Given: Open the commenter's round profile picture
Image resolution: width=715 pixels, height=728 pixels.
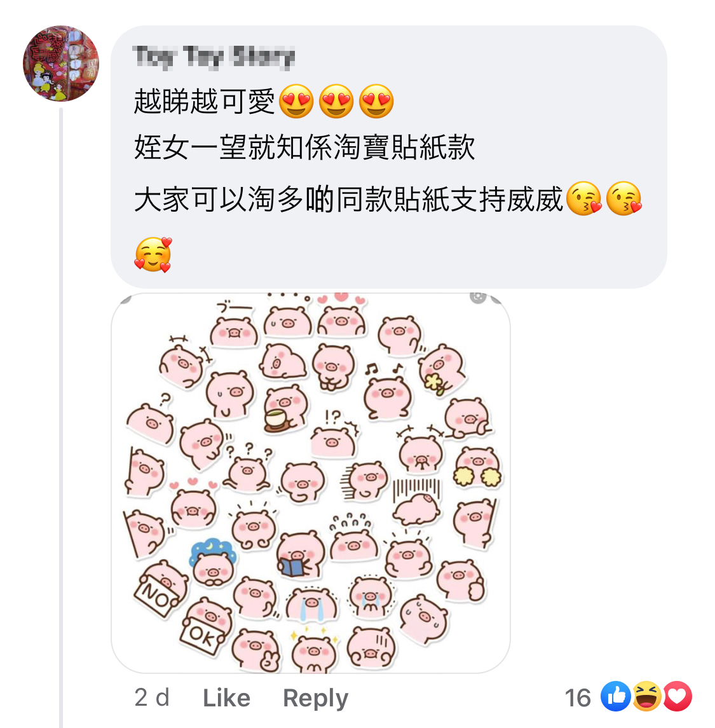Looking at the screenshot, I should point(61,64).
